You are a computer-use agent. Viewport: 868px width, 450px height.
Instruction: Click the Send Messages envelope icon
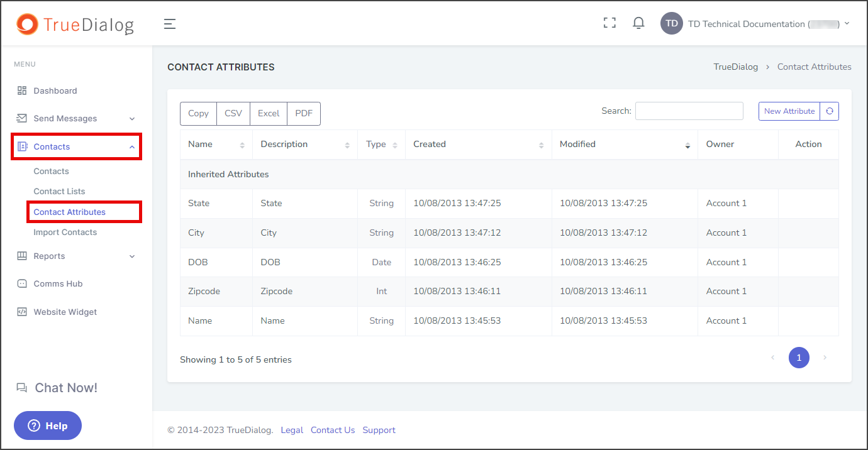pyautogui.click(x=22, y=118)
